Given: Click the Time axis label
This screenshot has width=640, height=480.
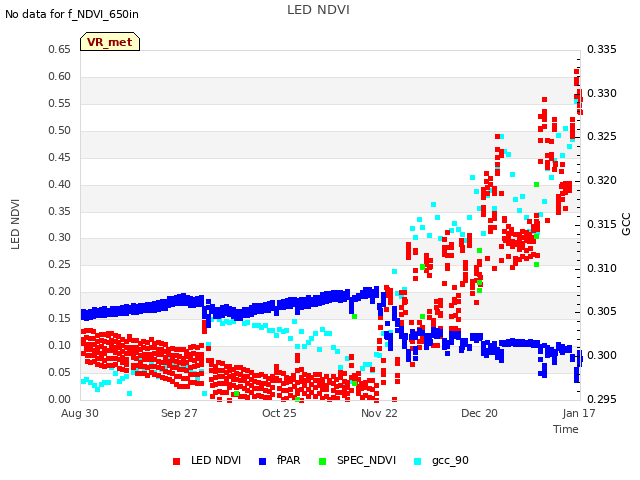Looking at the screenshot, I should tap(566, 429).
